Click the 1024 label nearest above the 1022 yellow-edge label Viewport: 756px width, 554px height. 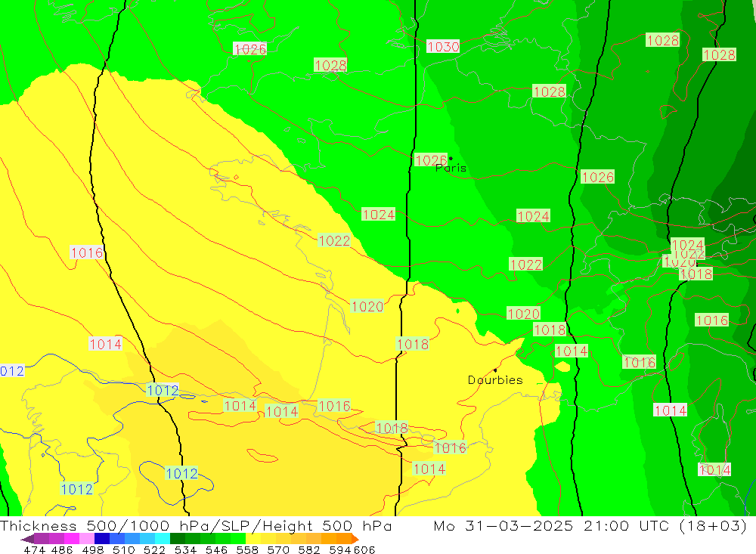pyautogui.click(x=379, y=214)
